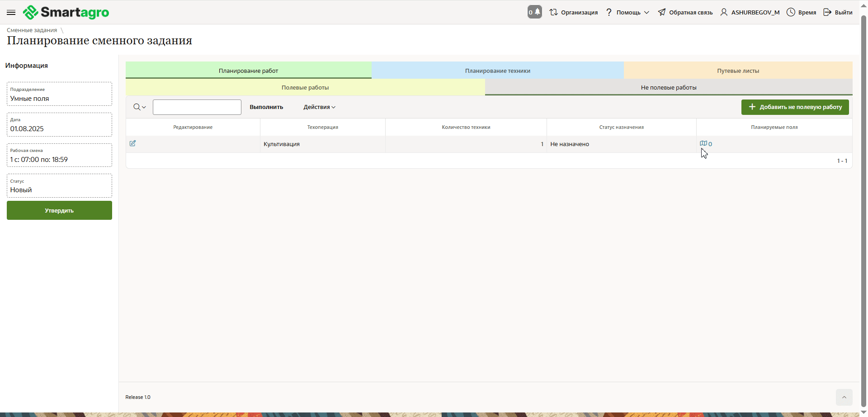Image resolution: width=868 pixels, height=417 pixels.
Task: Open Время clock option
Action: (x=801, y=12)
